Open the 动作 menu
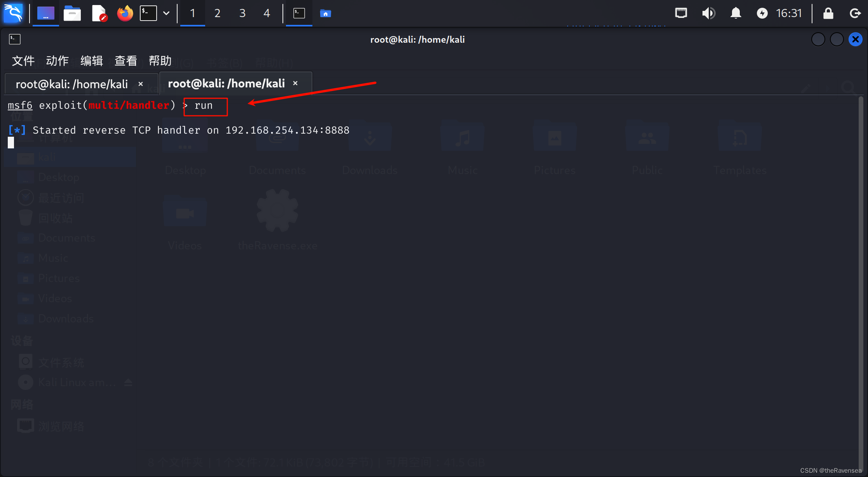The width and height of the screenshot is (868, 477). [x=57, y=61]
